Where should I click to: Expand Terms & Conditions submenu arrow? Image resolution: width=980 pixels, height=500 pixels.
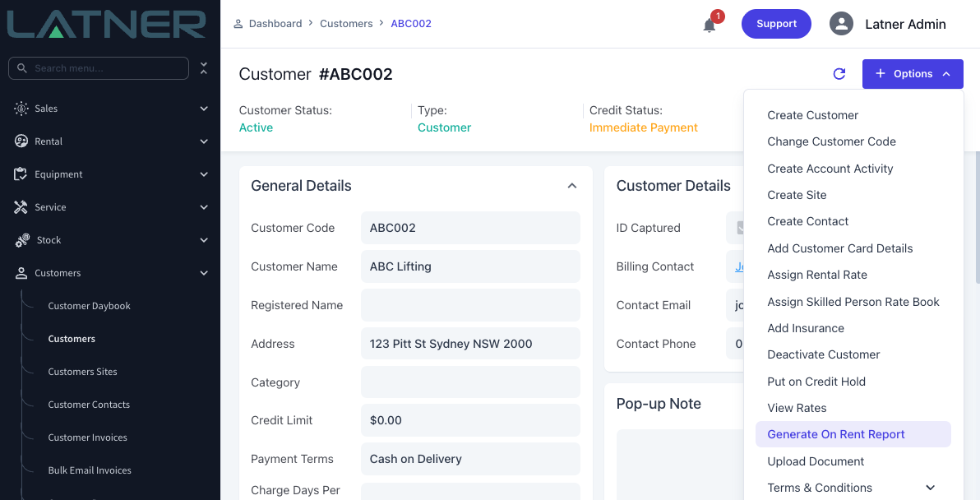tap(931, 488)
